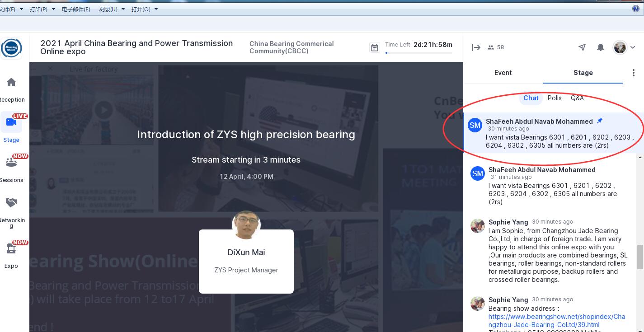Viewport: 644px width, 332px height.
Task: Collapse the side panel arrow icon
Action: pyautogui.click(x=476, y=47)
